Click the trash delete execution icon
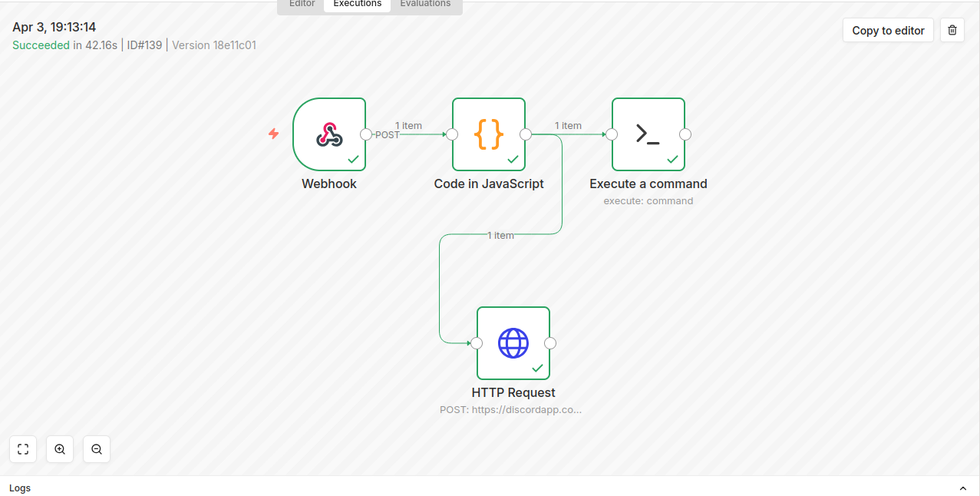The width and height of the screenshot is (980, 496). point(952,30)
